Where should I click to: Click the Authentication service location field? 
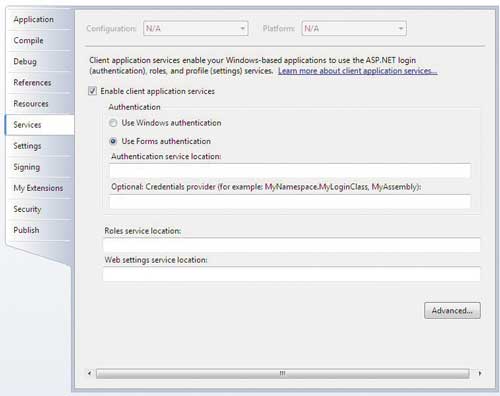tap(290, 171)
